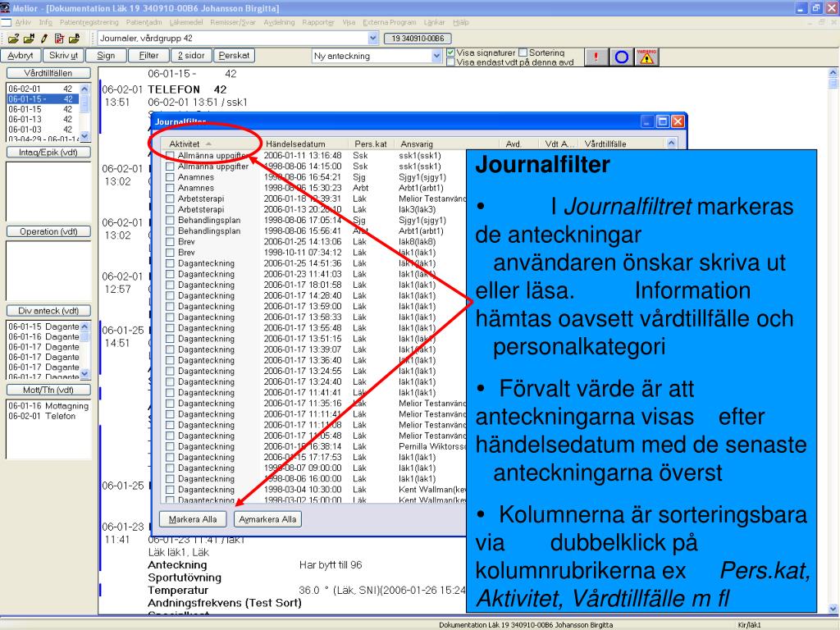This screenshot has width=840, height=630.
Task: Click the last folder icon after the red document
Action: click(75, 39)
